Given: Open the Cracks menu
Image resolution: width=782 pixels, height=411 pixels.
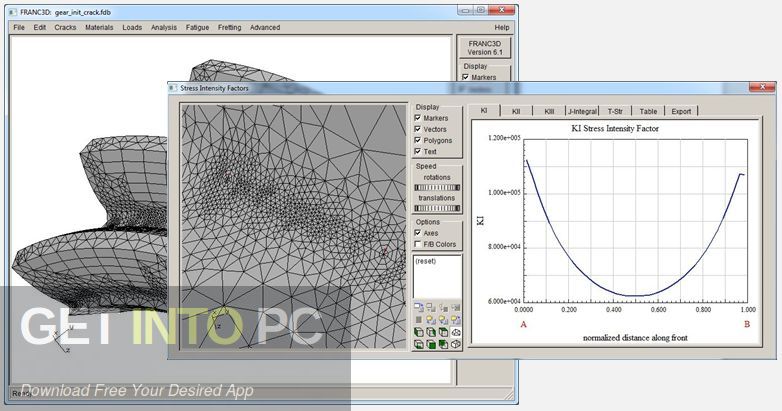Looking at the screenshot, I should pyautogui.click(x=65, y=27).
